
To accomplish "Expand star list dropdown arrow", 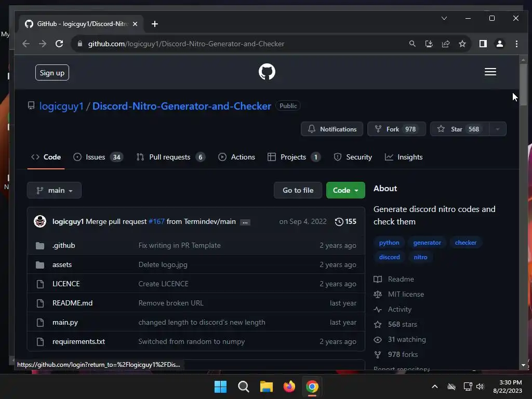I will point(497,129).
